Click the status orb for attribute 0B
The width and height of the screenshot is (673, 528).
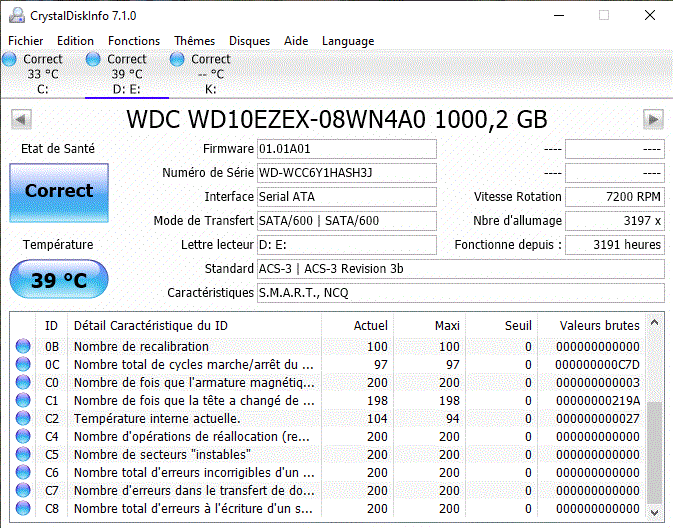point(23,346)
